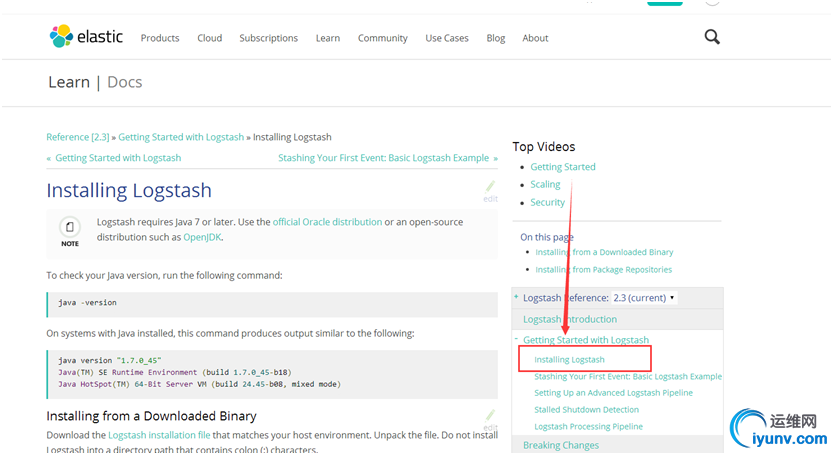Image resolution: width=833 pixels, height=455 pixels.
Task: Go to Use Cases in navigation
Action: point(447,38)
